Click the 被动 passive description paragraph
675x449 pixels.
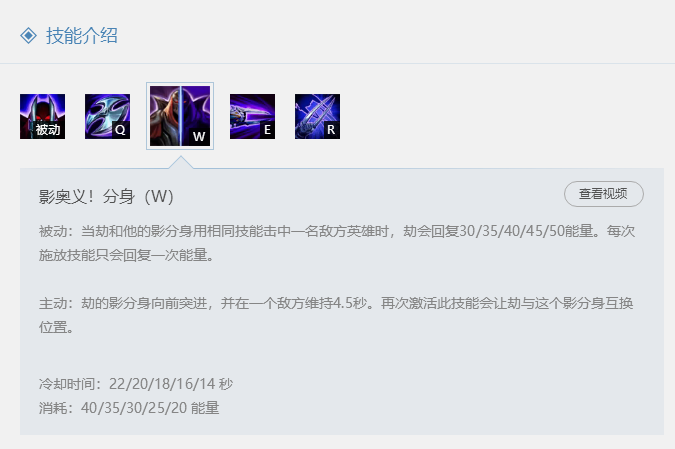click(337, 243)
